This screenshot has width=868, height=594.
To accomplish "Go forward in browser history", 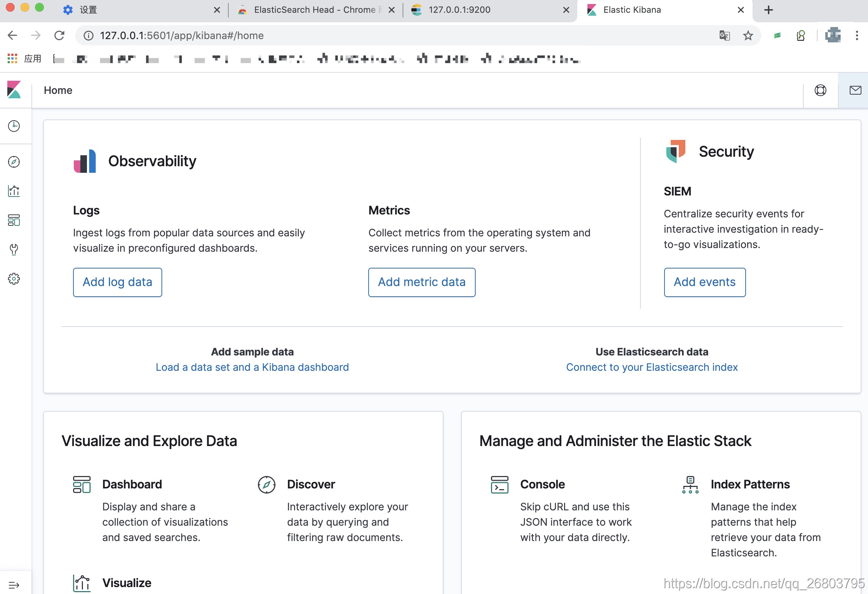I will [x=36, y=35].
